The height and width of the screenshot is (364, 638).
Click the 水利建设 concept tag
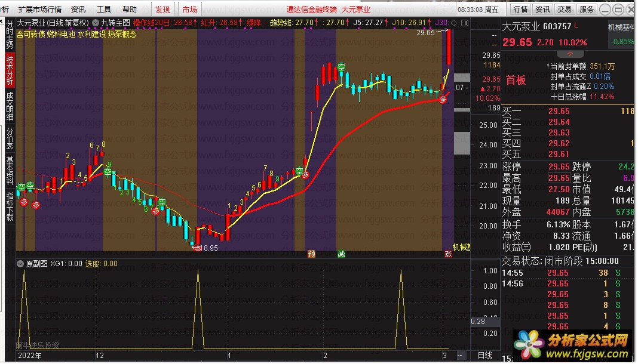pos(91,34)
